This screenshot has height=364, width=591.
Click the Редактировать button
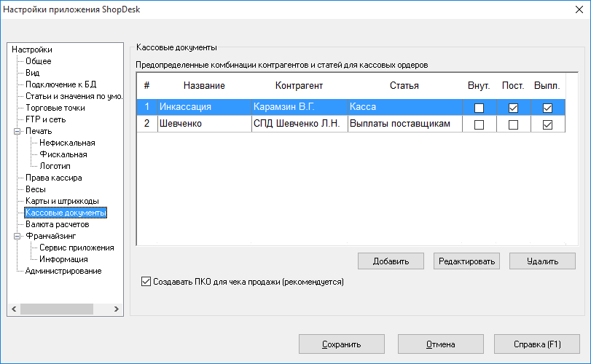466,261
